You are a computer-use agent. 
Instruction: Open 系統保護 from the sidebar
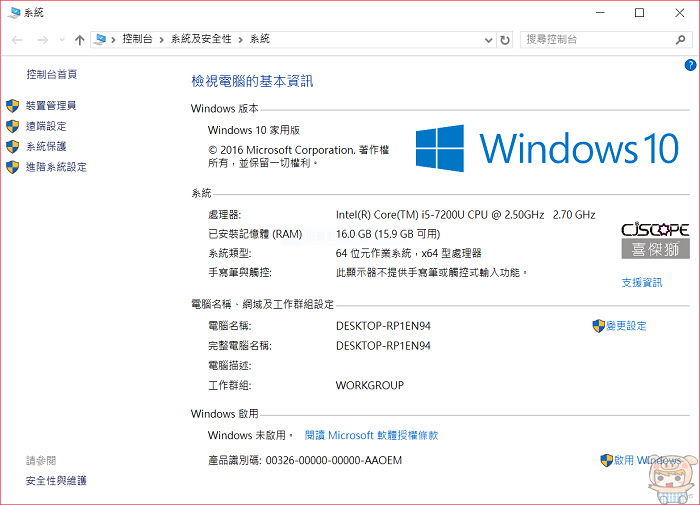[x=46, y=146]
